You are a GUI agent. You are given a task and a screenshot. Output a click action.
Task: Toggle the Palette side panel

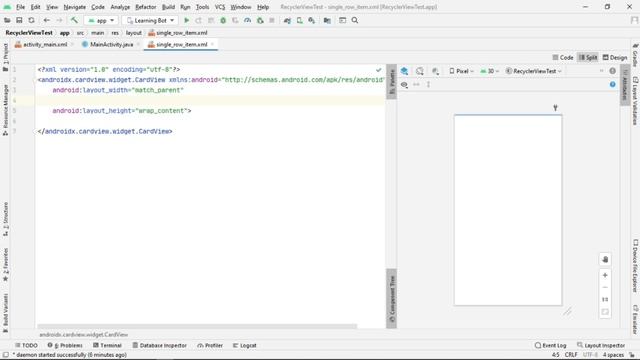[391, 82]
